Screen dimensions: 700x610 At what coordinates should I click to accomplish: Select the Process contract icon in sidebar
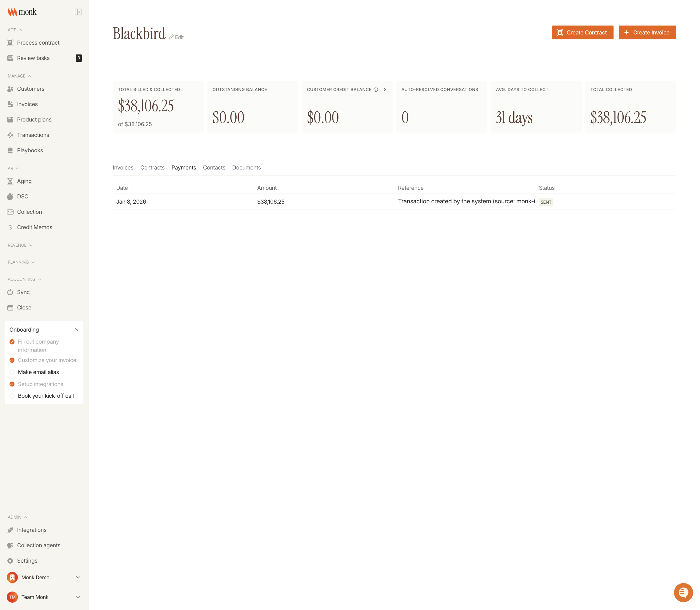(10, 42)
